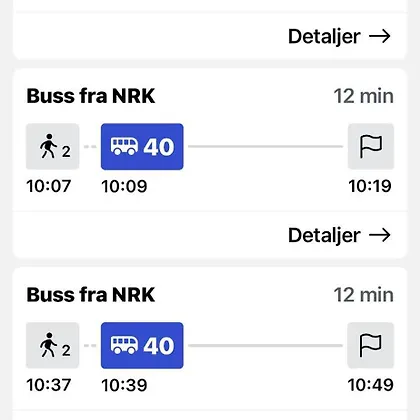Select the Buss fra NRK heading for 10:37 trip
Viewport: 420px width, 420px height.
point(91,295)
